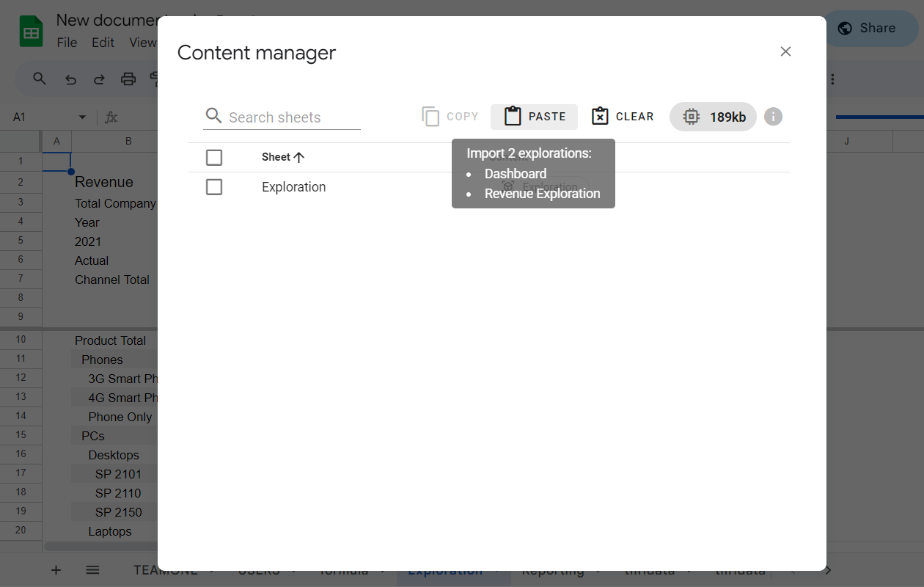The image size is (924, 587).
Task: Click the Phone Only cell
Action: point(120,417)
